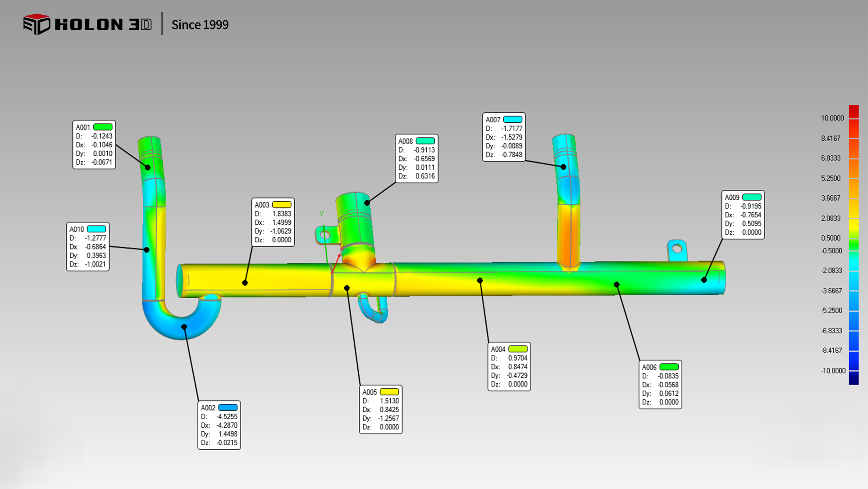Click the red top of color scale
The height and width of the screenshot is (489, 868).
(x=854, y=111)
